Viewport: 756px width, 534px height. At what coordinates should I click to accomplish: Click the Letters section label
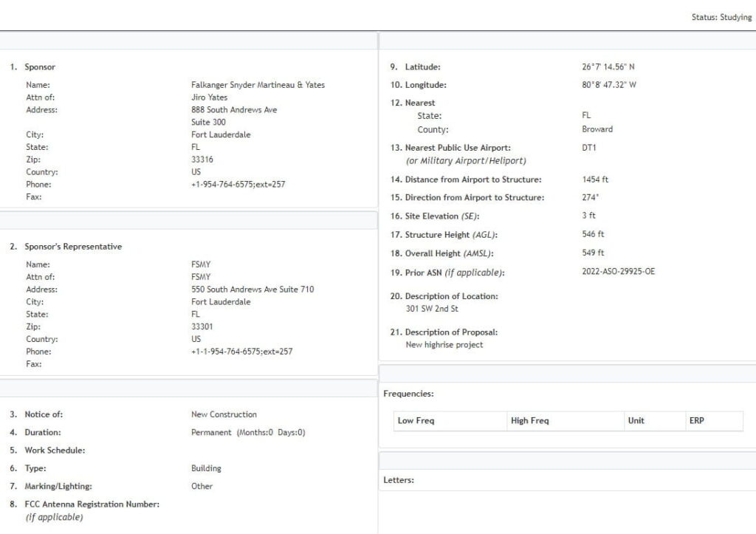click(399, 480)
